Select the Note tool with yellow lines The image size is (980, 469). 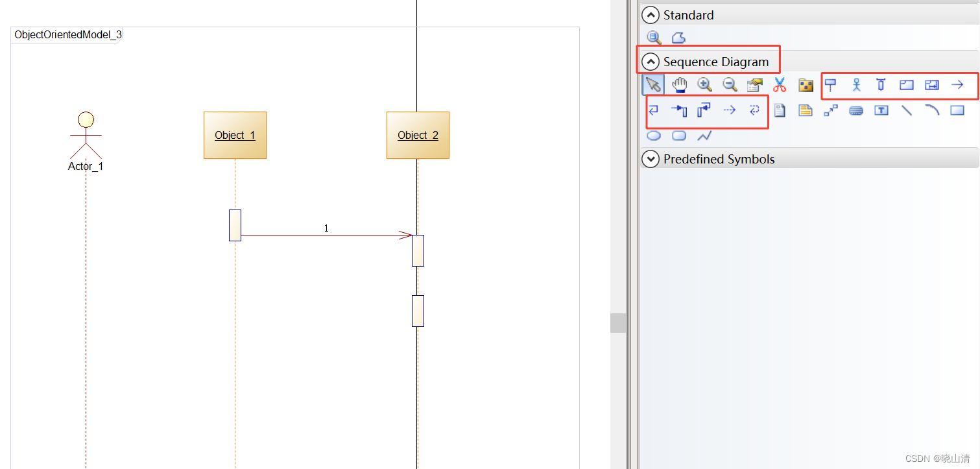click(806, 110)
